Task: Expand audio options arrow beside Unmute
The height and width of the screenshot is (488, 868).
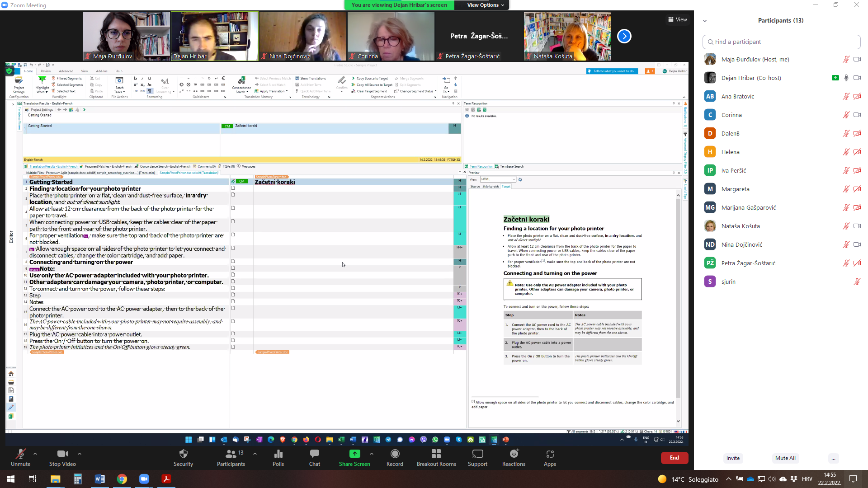Action: click(35, 454)
